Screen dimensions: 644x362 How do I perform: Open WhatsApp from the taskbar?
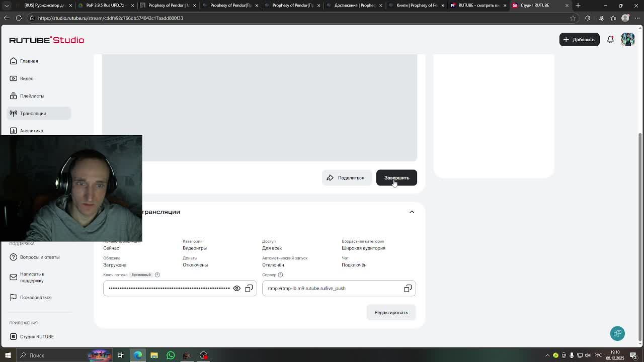coord(171,355)
